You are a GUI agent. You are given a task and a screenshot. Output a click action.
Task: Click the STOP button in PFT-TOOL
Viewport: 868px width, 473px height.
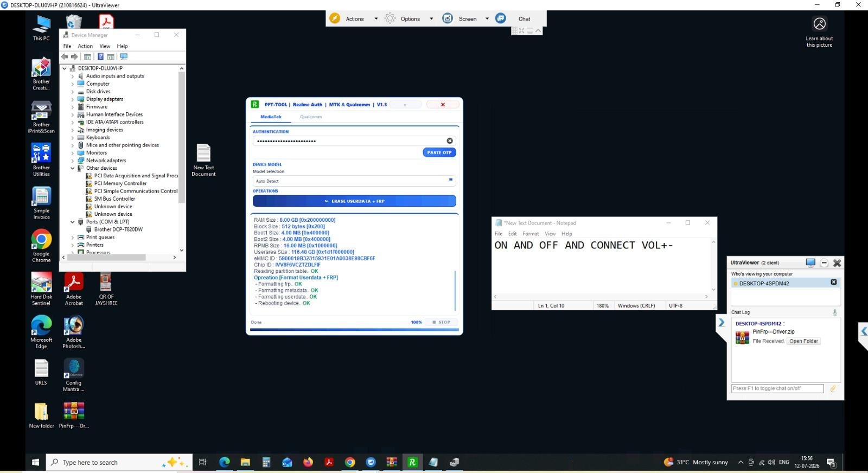tap(442, 322)
